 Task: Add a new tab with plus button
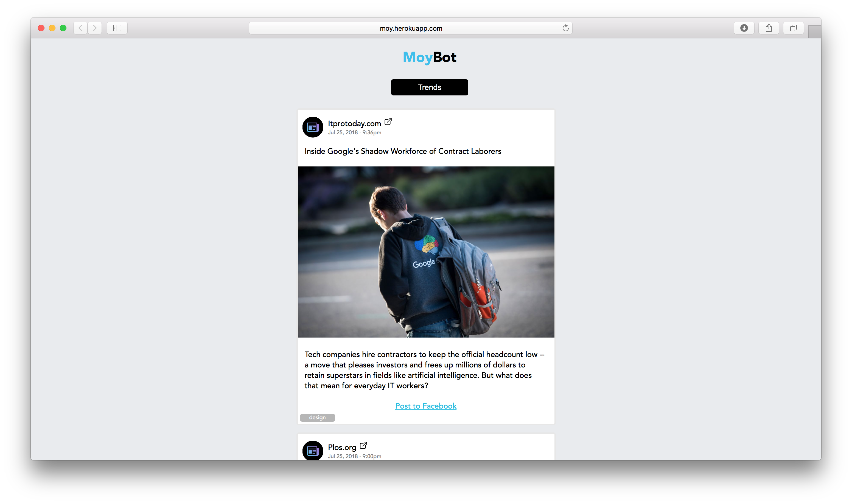coord(814,32)
